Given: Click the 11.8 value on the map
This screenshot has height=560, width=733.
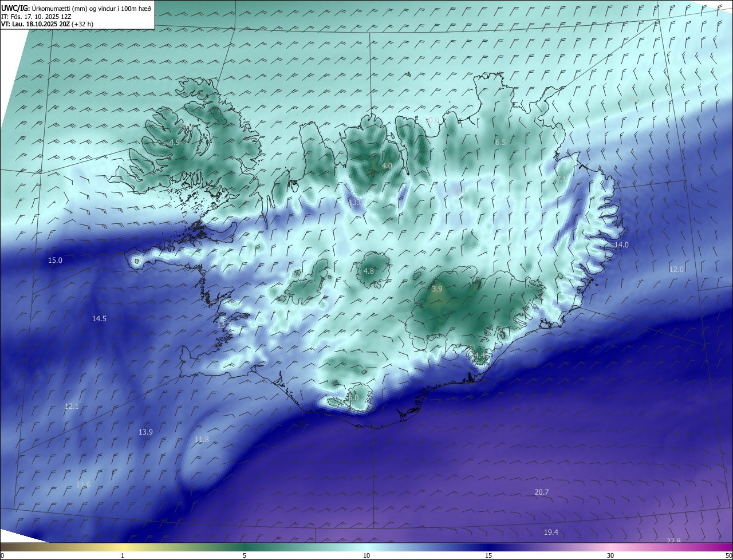Looking at the screenshot, I should (202, 439).
